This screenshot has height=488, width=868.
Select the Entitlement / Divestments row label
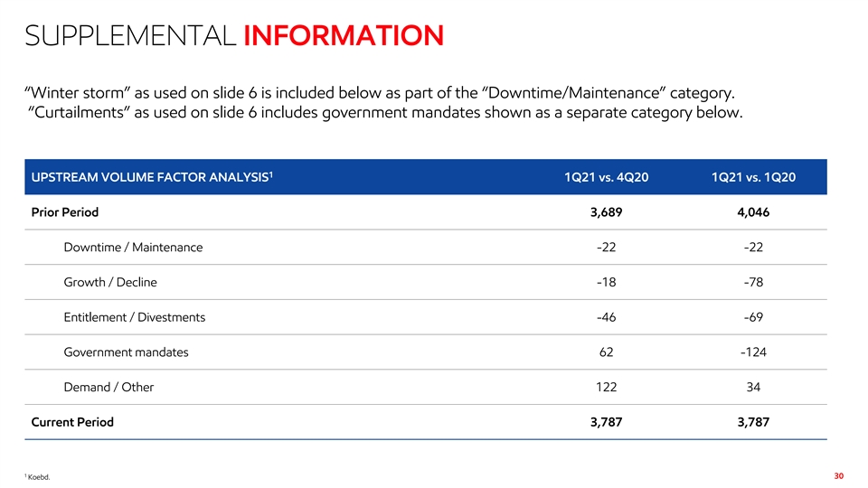pyautogui.click(x=134, y=317)
